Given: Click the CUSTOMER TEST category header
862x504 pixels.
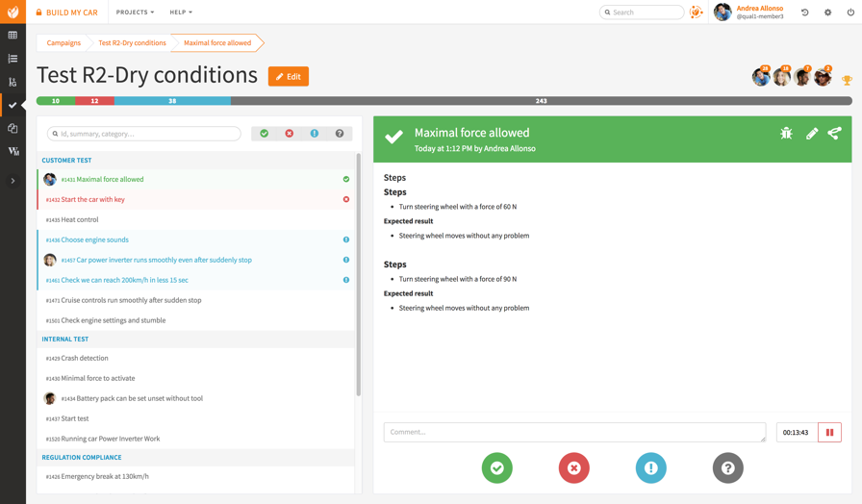Looking at the screenshot, I should (195, 161).
